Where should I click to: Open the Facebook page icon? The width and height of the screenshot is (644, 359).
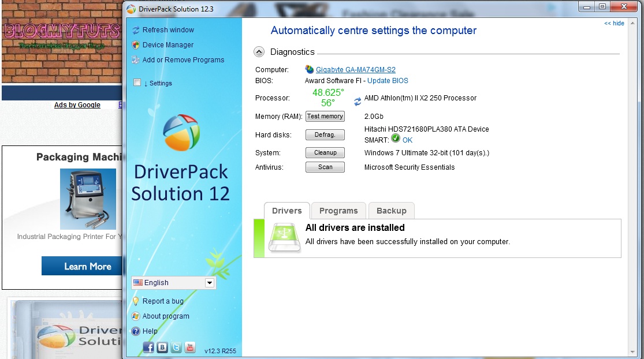pos(148,347)
